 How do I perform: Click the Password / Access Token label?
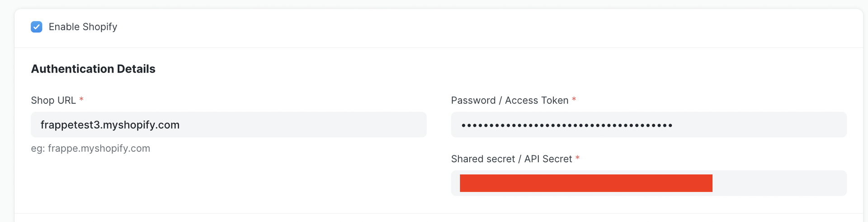509,101
